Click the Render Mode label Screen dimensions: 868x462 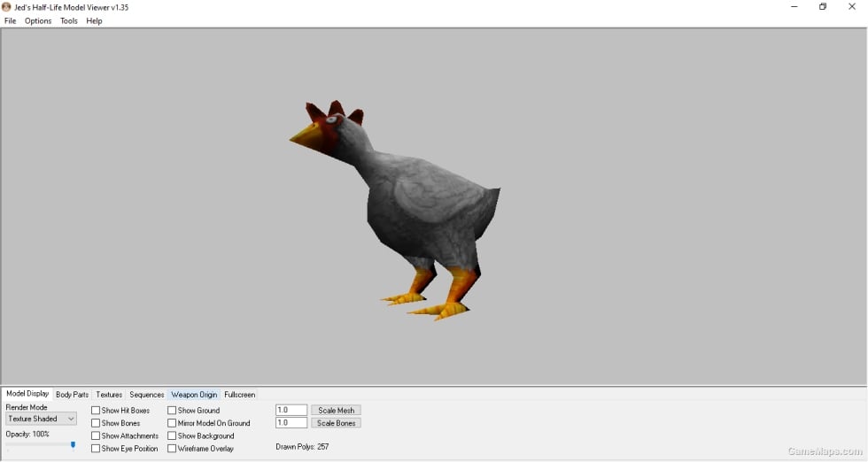click(x=26, y=407)
